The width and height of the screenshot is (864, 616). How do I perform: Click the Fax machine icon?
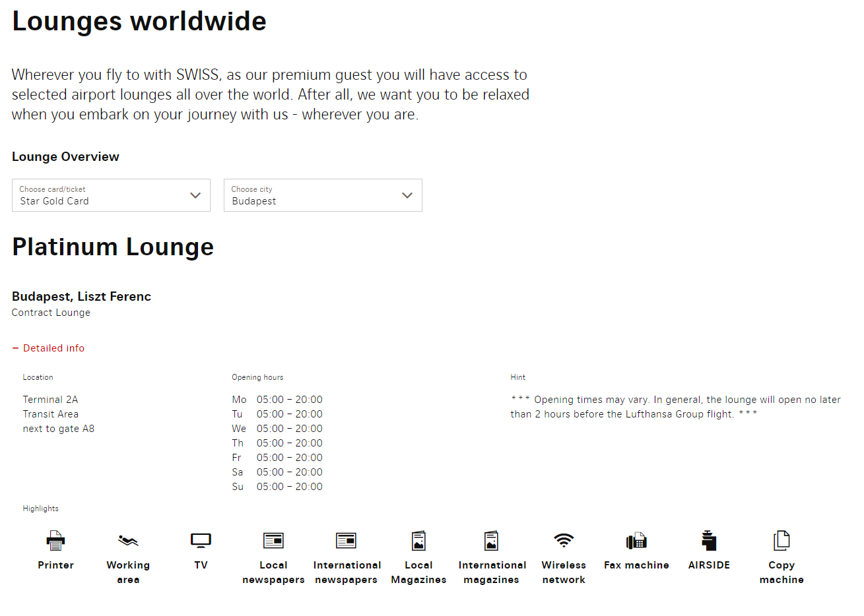(x=636, y=541)
